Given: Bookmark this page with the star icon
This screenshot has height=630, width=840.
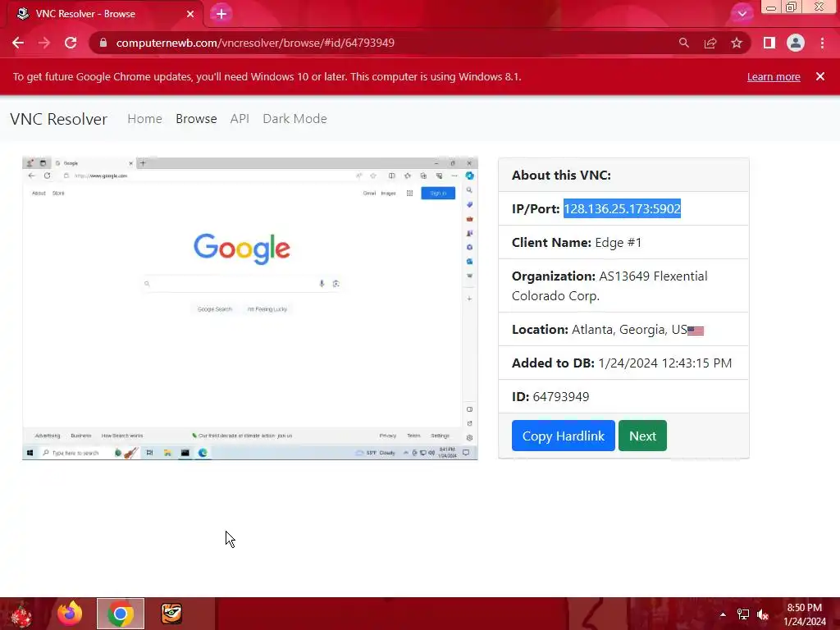Looking at the screenshot, I should click(x=737, y=43).
